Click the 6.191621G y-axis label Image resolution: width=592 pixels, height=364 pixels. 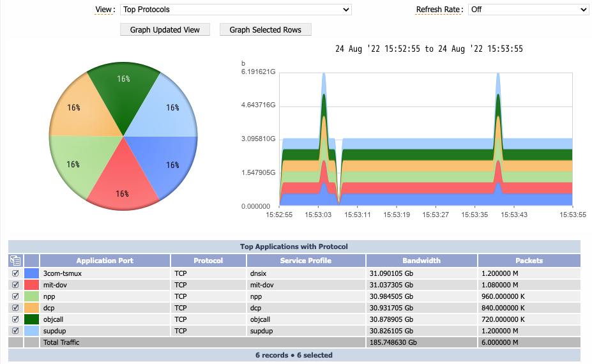tap(258, 72)
